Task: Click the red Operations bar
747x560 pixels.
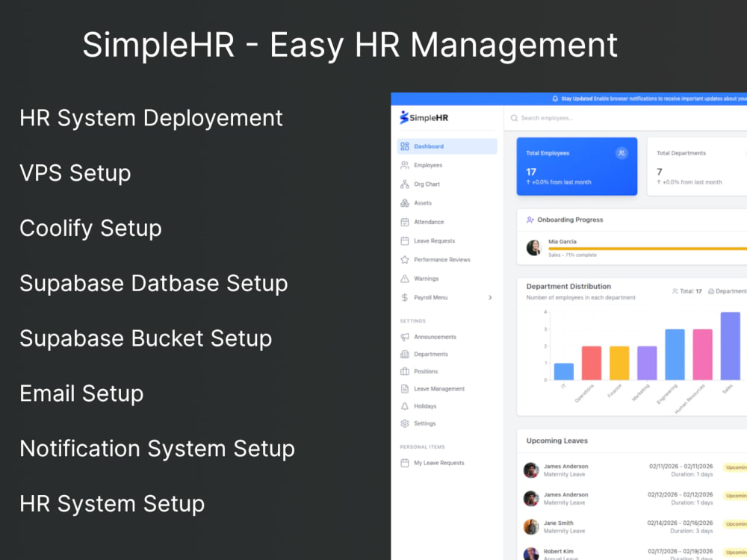Action: (x=591, y=363)
